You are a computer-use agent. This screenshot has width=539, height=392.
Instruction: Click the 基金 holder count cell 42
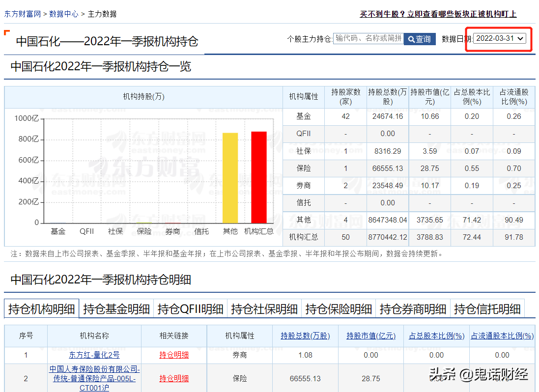pos(345,116)
